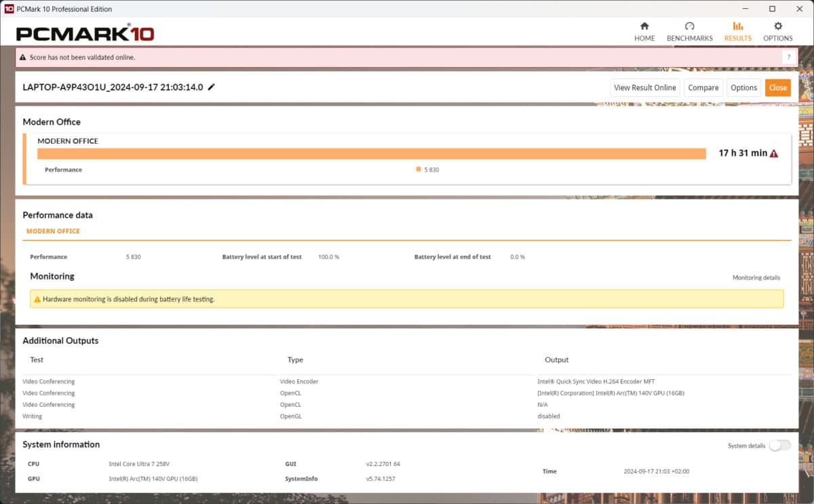Click the Type column header in Additional Outputs
This screenshot has width=814, height=504.
(x=295, y=360)
